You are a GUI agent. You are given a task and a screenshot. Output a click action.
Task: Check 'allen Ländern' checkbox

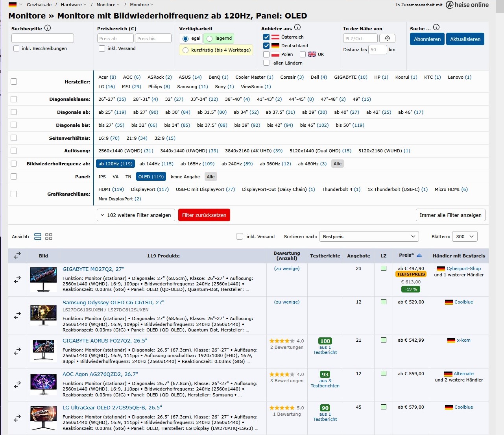pos(266,63)
